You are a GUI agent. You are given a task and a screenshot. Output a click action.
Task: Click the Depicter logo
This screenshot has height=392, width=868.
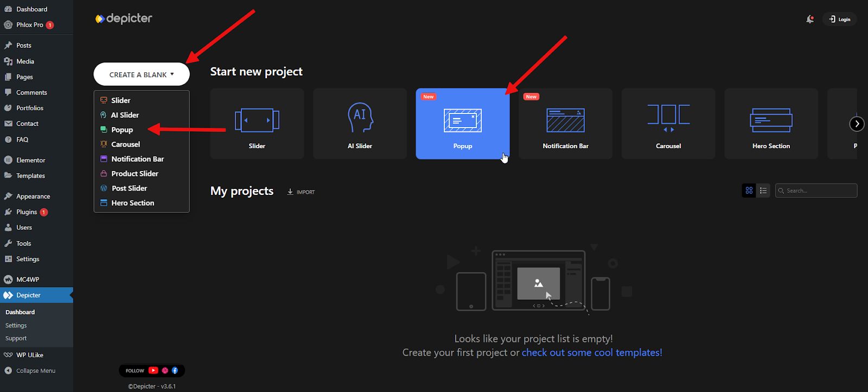click(x=124, y=18)
